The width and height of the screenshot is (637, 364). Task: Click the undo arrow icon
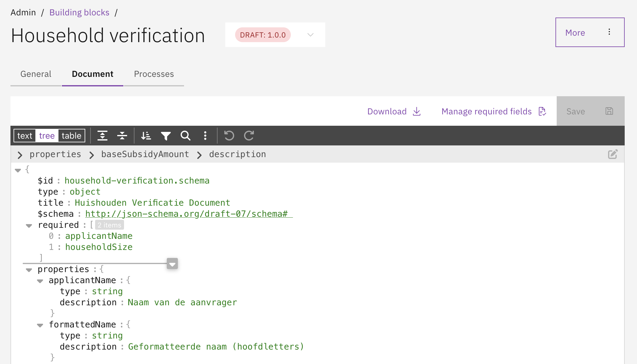(229, 136)
